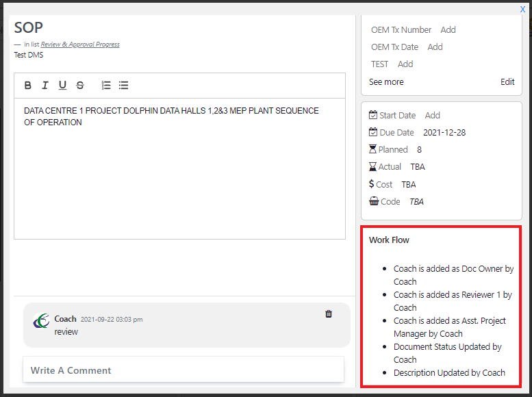The height and width of the screenshot is (397, 532).
Task: Click into the description text area
Action: tap(179, 168)
